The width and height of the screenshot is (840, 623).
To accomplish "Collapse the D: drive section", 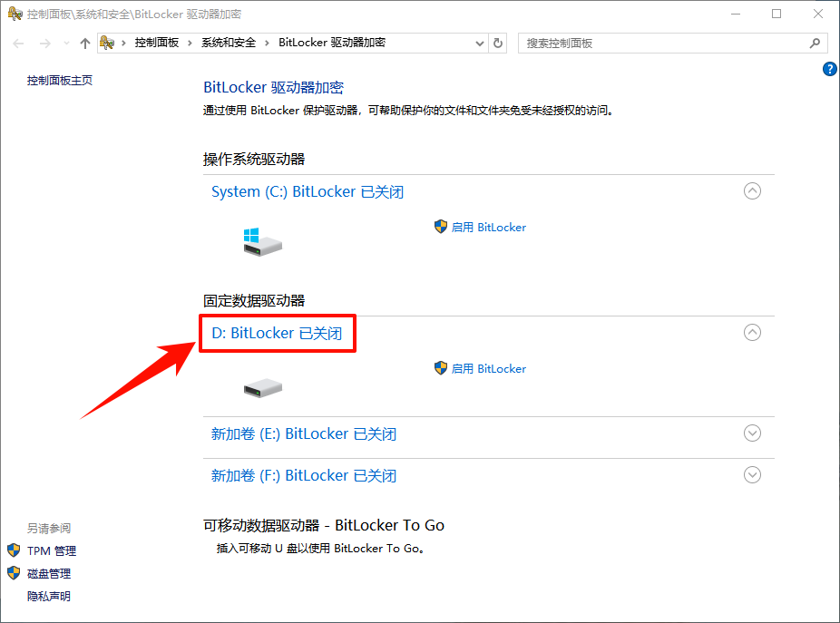I will [x=752, y=333].
